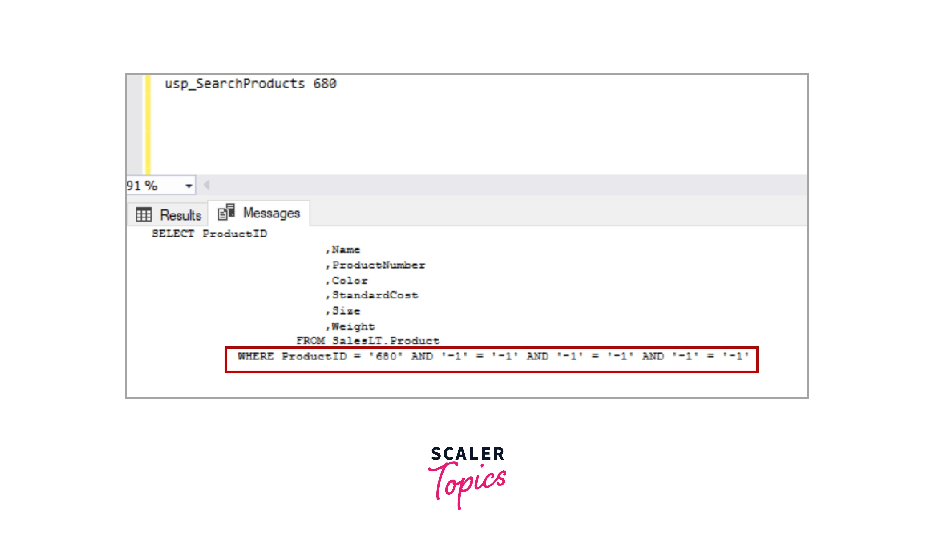
Task: Switch to the Results tab
Action: (x=168, y=215)
